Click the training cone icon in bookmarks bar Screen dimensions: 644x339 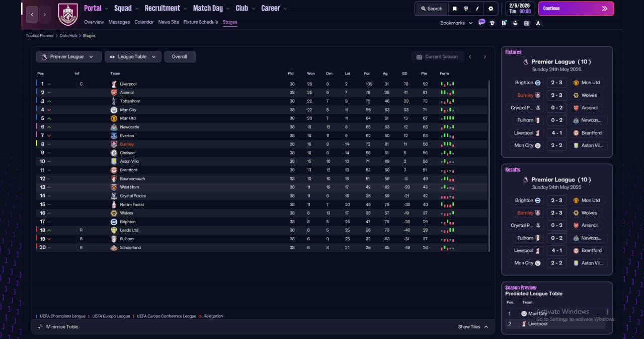538,23
